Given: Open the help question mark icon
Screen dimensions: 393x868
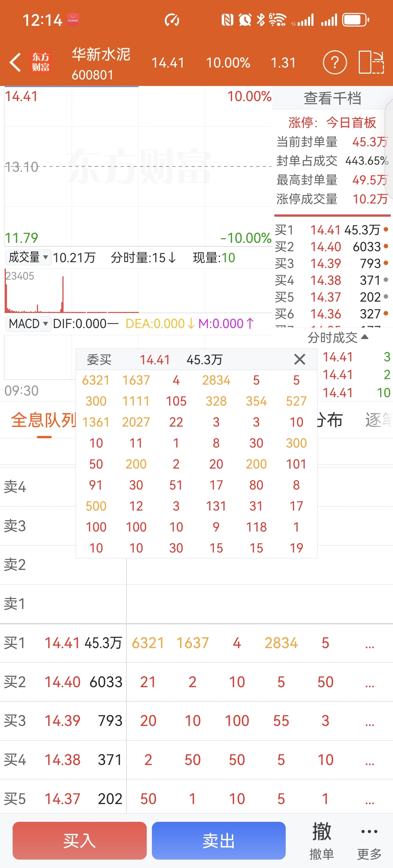Looking at the screenshot, I should pyautogui.click(x=335, y=62).
